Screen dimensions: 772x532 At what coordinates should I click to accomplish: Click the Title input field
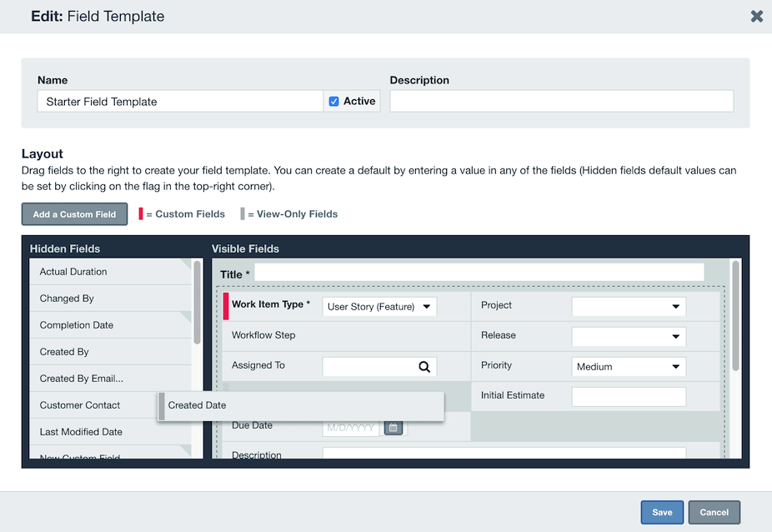coord(479,273)
